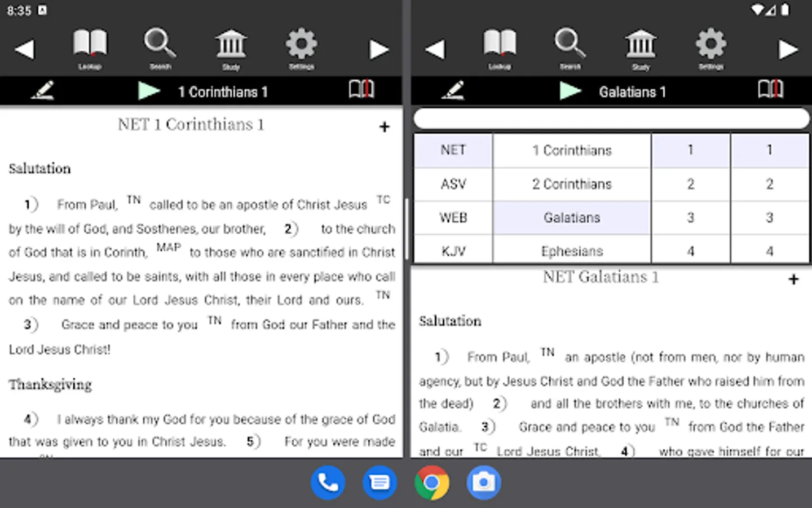Click the white lookup input field
Screen dimensions: 812x508
(x=611, y=119)
